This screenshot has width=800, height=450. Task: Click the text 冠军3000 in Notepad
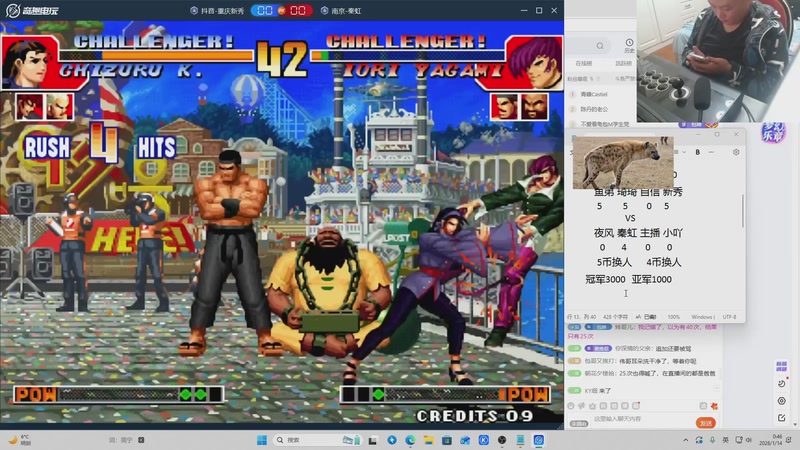pos(605,279)
